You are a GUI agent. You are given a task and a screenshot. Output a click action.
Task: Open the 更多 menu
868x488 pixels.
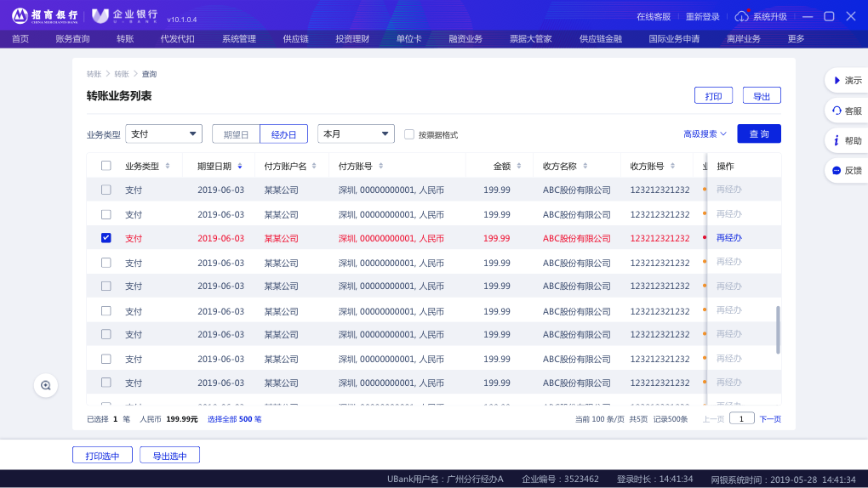(x=796, y=39)
